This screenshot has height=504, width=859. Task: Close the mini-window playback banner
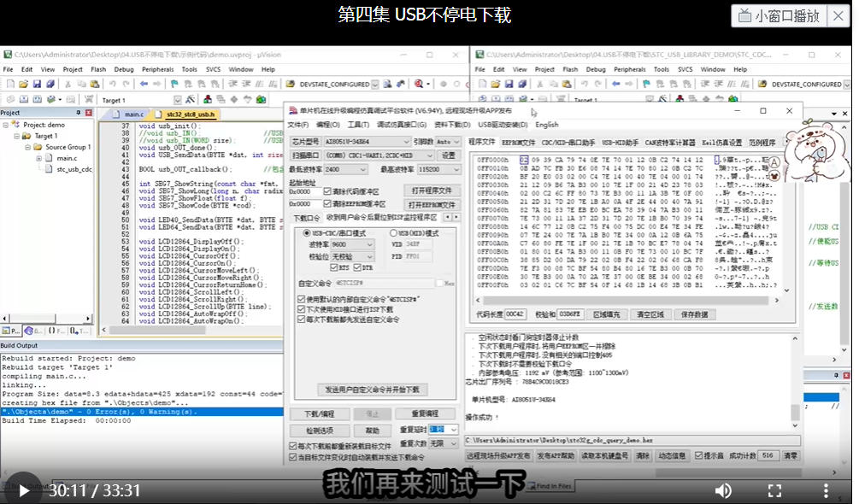point(838,16)
